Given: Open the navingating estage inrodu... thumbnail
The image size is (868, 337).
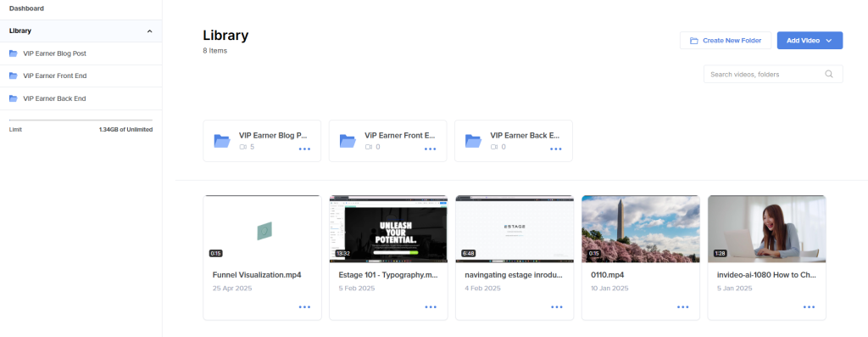Looking at the screenshot, I should pyautogui.click(x=515, y=229).
